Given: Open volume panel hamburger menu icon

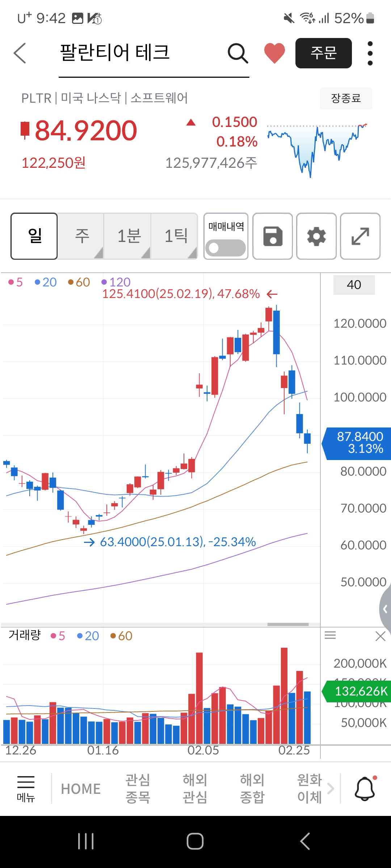Looking at the screenshot, I should coord(330,635).
